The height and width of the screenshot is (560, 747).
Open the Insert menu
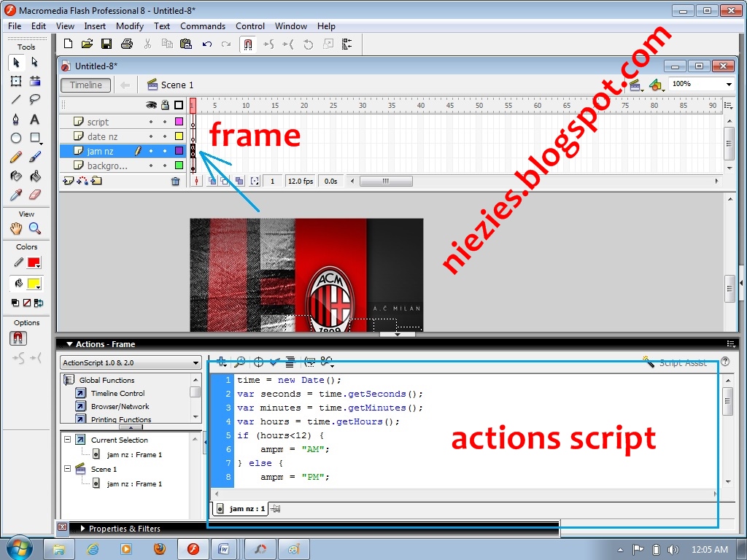95,26
